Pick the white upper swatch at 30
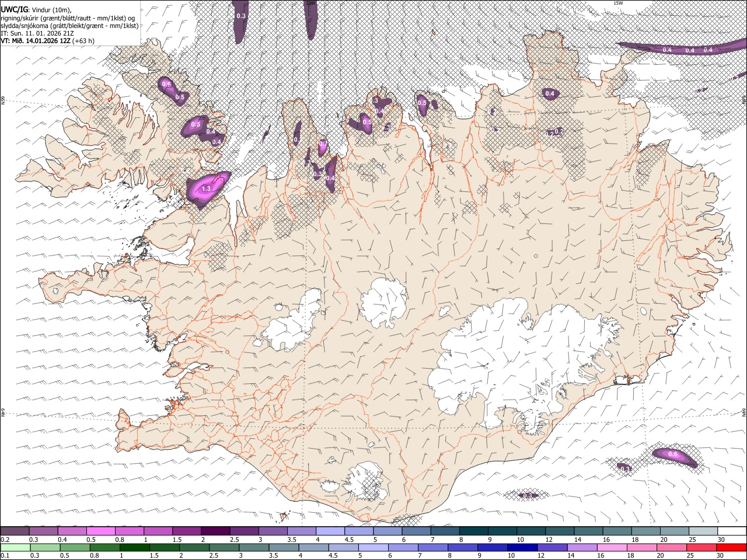Viewport: 747px width, 560px height. click(x=732, y=531)
